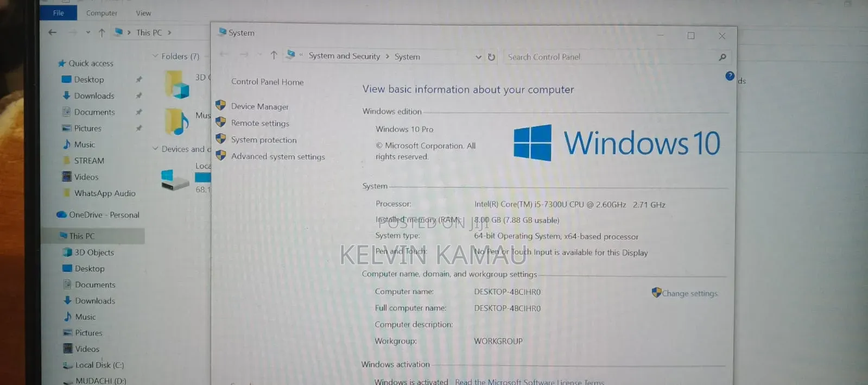Open Device Manager from the System sidebar

(259, 106)
